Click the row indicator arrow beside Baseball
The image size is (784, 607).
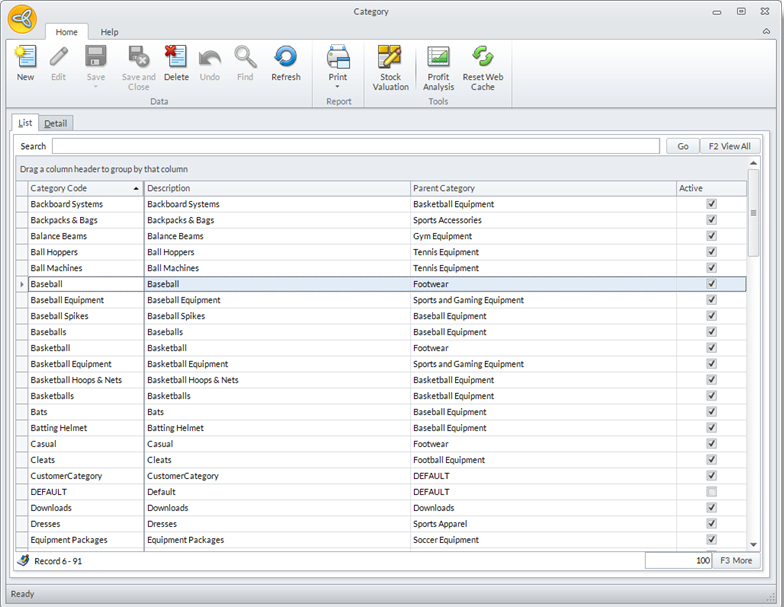[x=22, y=284]
